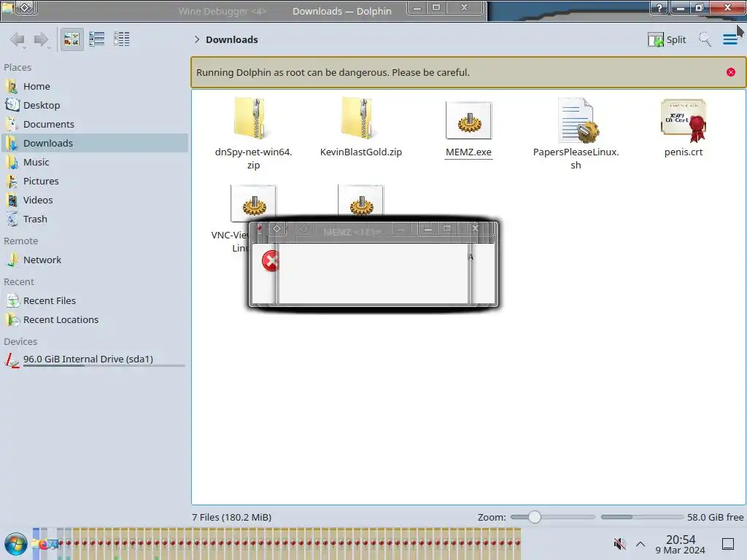Image resolution: width=747 pixels, height=560 pixels.
Task: Open Videos in the Places panel
Action: point(94,201)
